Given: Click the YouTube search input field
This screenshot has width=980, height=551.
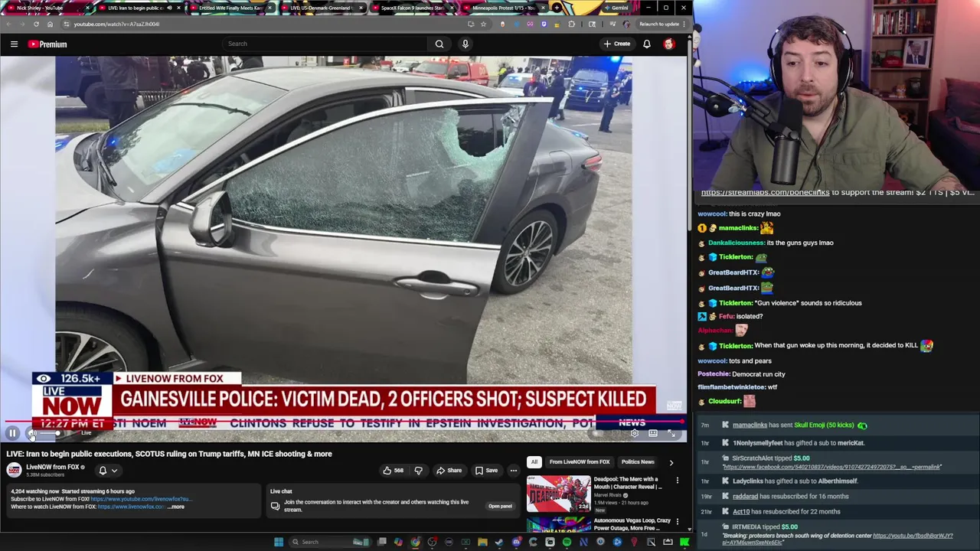Looking at the screenshot, I should [325, 44].
